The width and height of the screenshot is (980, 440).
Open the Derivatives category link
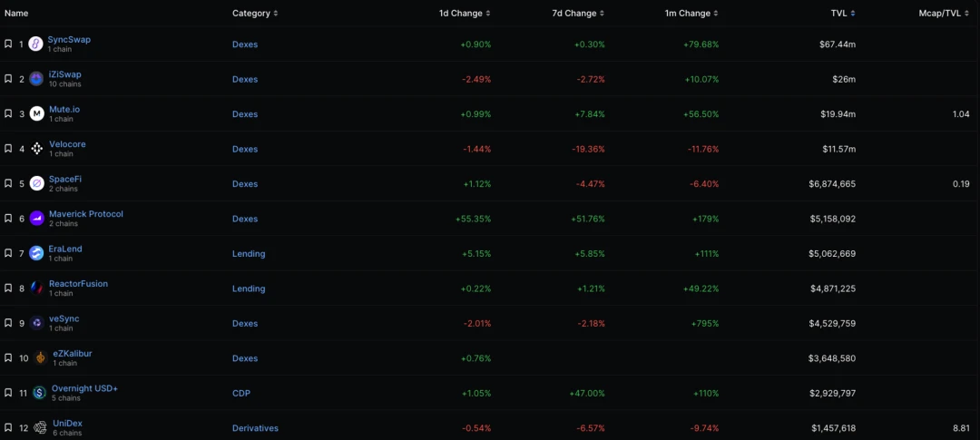pyautogui.click(x=255, y=428)
